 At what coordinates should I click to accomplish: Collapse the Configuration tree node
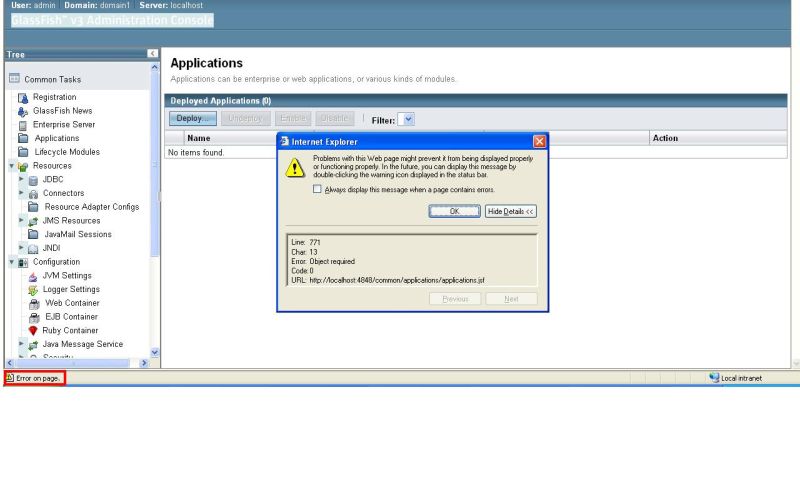pos(12,262)
